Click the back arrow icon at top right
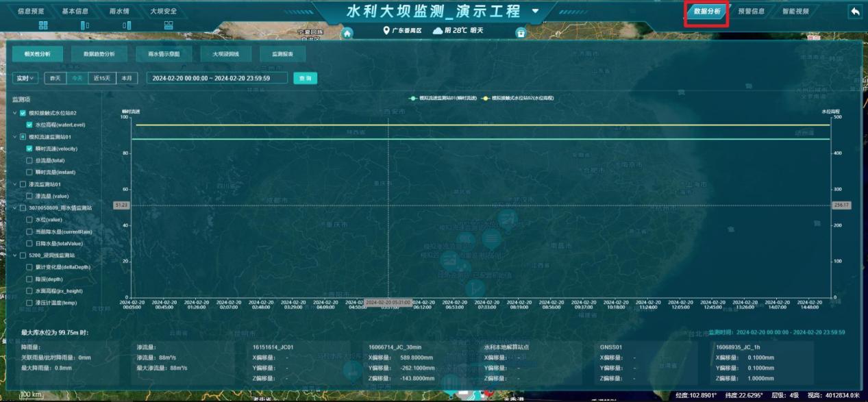This screenshot has height=402, width=868. (854, 12)
